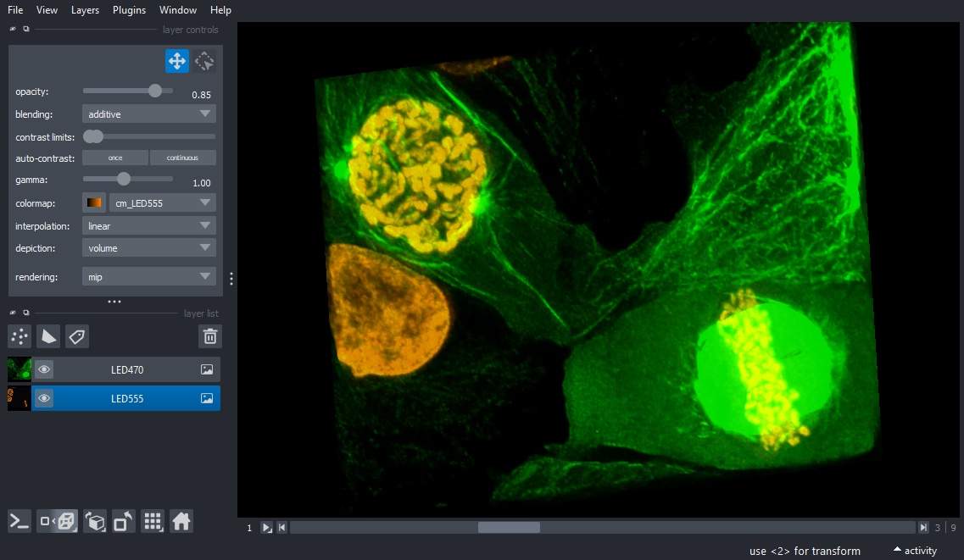The image size is (964, 560).
Task: Select the pan/zoom mode tool
Action: coord(177,61)
